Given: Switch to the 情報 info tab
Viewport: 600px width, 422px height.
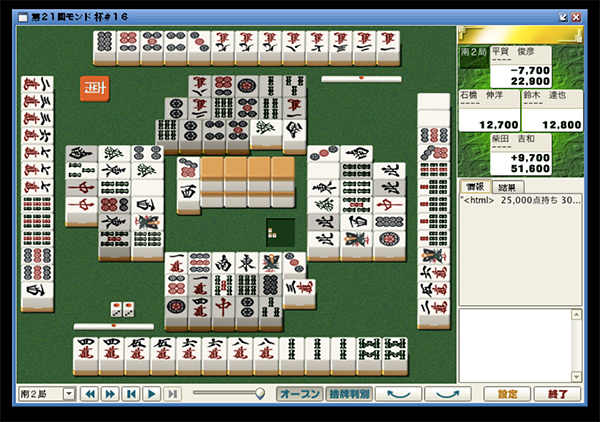Looking at the screenshot, I should click(x=475, y=187).
